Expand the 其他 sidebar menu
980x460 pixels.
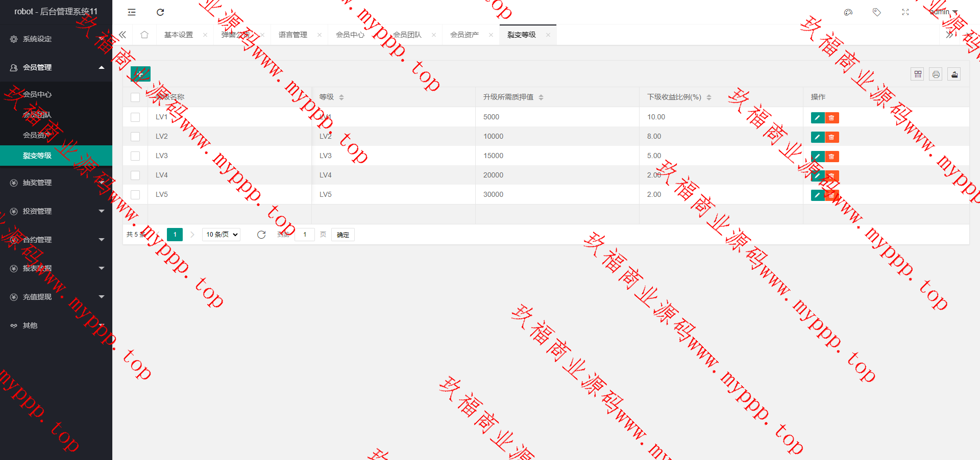pyautogui.click(x=56, y=325)
